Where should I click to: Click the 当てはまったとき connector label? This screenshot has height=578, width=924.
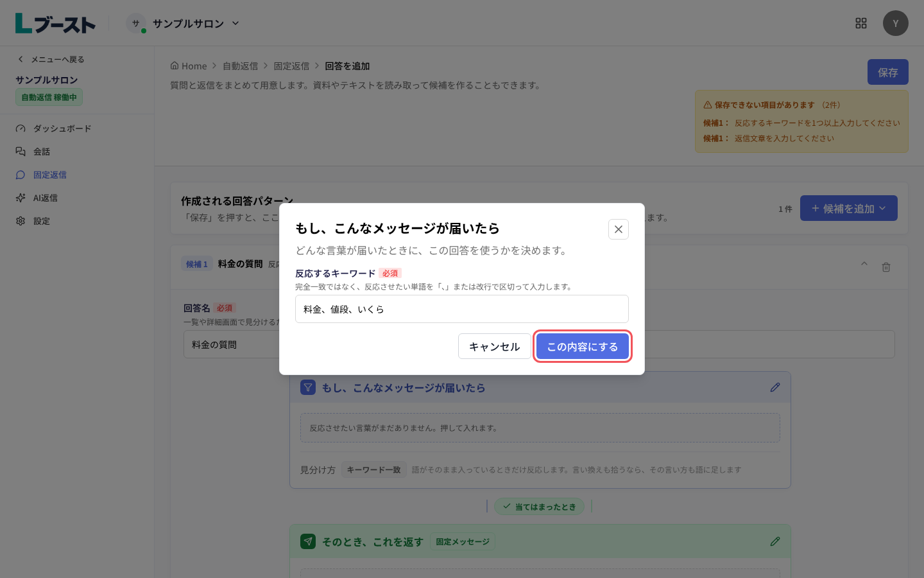[x=540, y=507]
